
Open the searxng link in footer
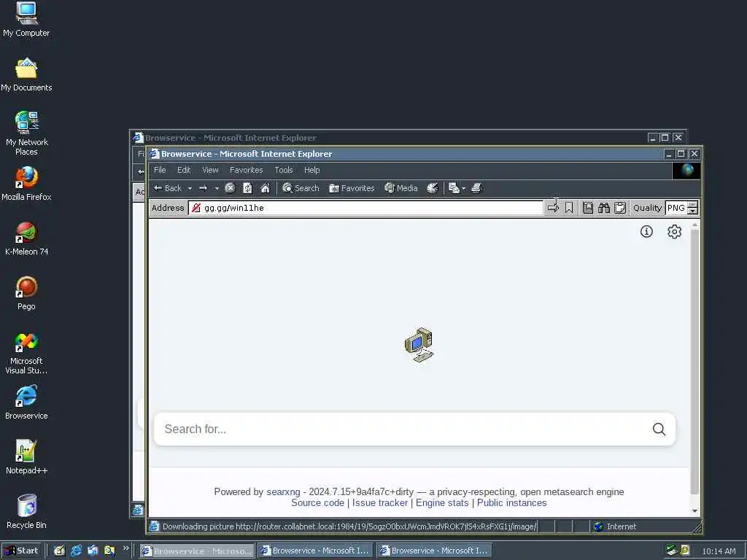(283, 491)
